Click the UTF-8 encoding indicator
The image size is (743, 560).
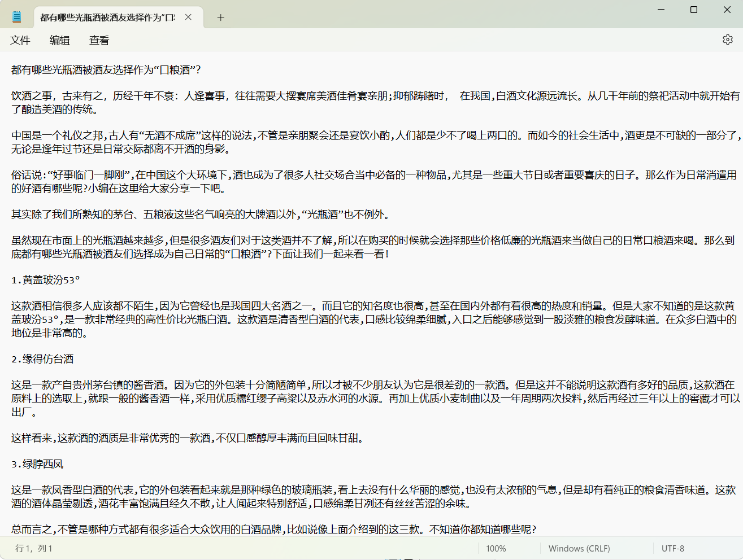(x=673, y=548)
